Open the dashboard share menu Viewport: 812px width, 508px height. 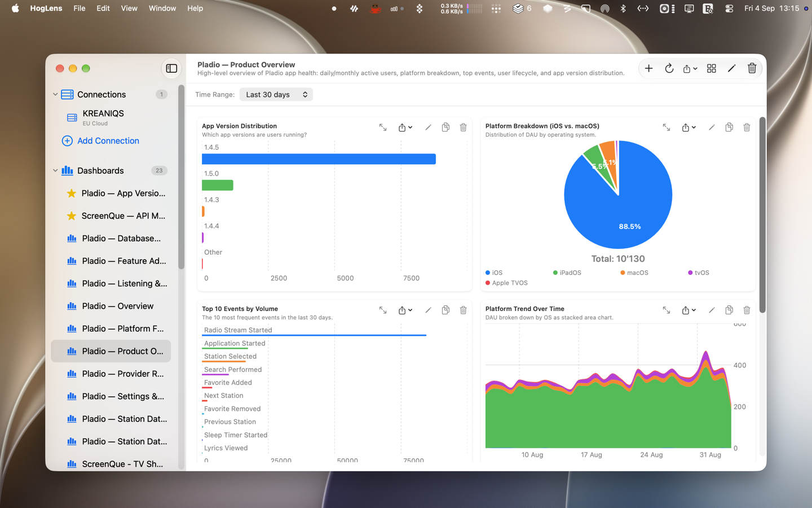pos(690,68)
